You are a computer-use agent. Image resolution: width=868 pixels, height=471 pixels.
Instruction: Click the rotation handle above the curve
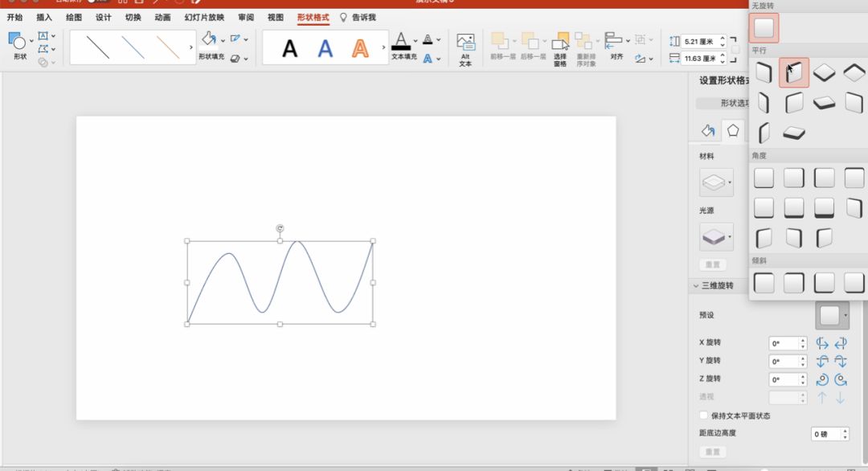(x=280, y=228)
